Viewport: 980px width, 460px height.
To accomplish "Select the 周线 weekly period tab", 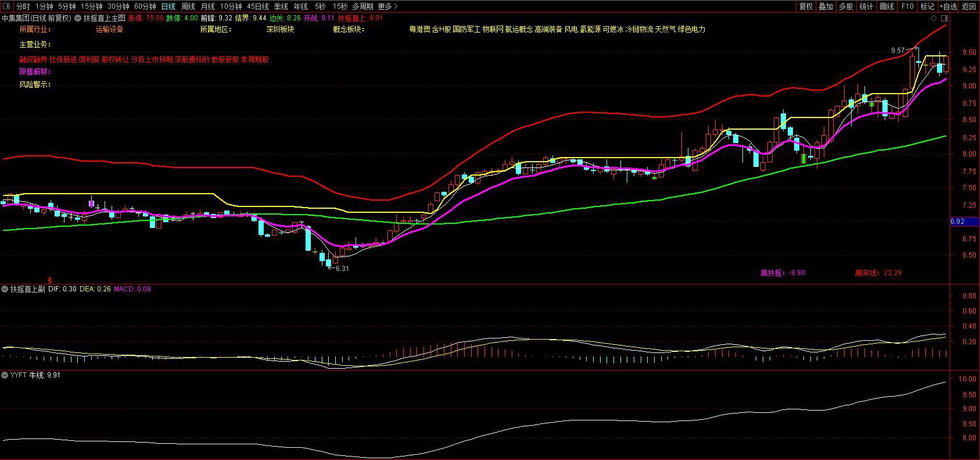I will click(x=188, y=6).
